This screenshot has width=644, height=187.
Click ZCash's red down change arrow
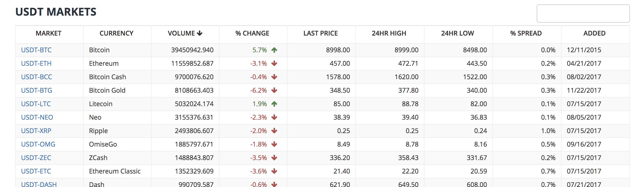274,158
